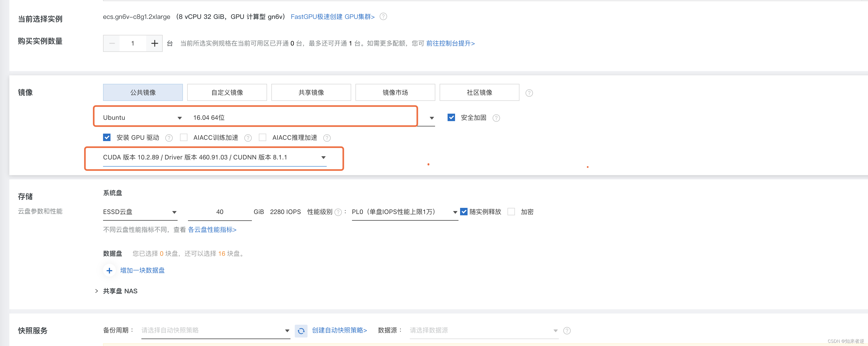Open PL0 performance level dropdown

(x=405, y=212)
